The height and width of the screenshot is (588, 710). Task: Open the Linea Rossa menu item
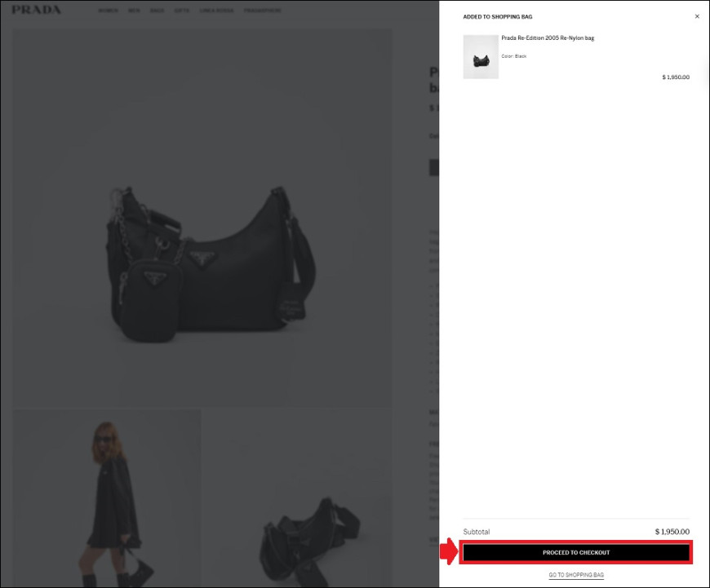216,11
